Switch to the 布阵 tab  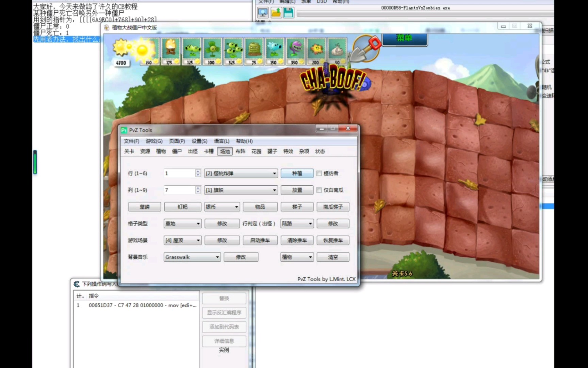(240, 151)
